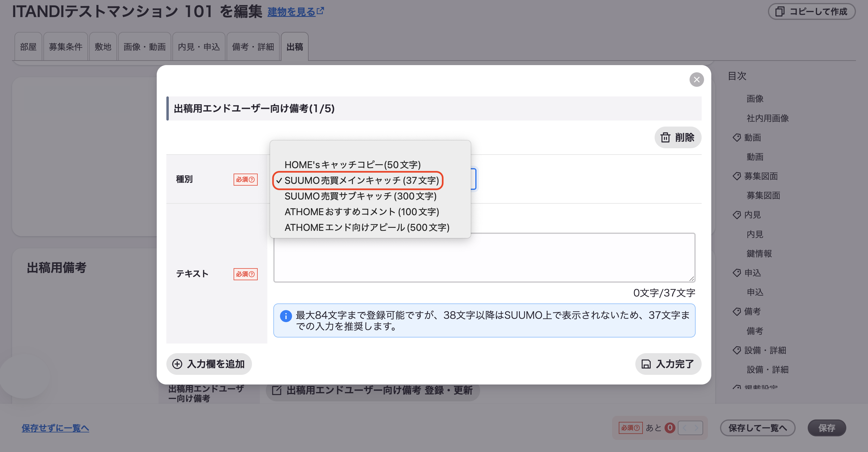
Task: Click tag icon beside 申込 heading
Action: pyautogui.click(x=737, y=273)
